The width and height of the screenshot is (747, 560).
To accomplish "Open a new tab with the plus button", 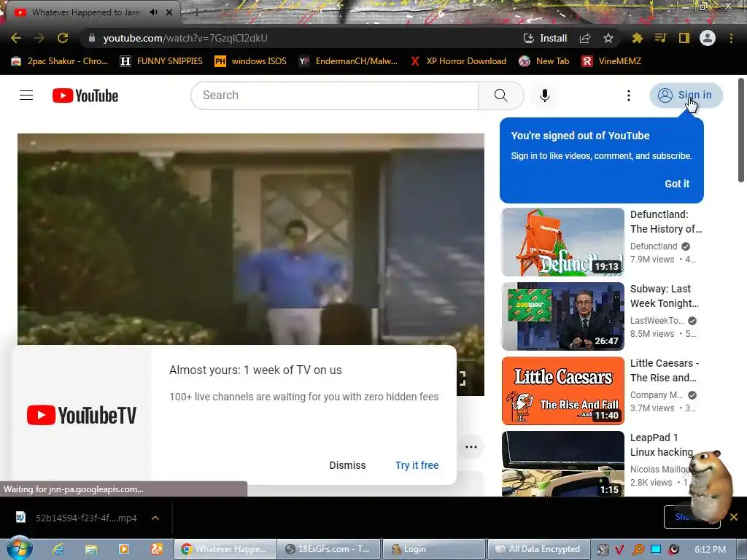I will click(196, 13).
